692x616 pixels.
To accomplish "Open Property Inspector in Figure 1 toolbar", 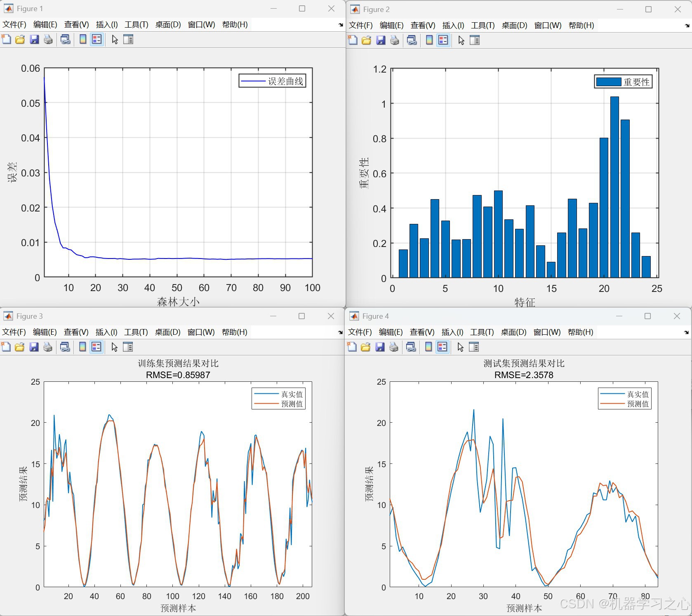I will pyautogui.click(x=128, y=40).
